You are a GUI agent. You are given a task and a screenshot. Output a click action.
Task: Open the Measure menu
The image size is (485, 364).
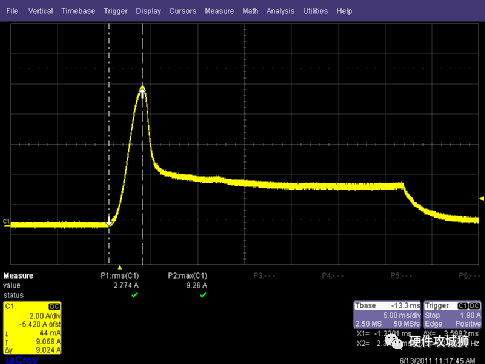click(219, 11)
